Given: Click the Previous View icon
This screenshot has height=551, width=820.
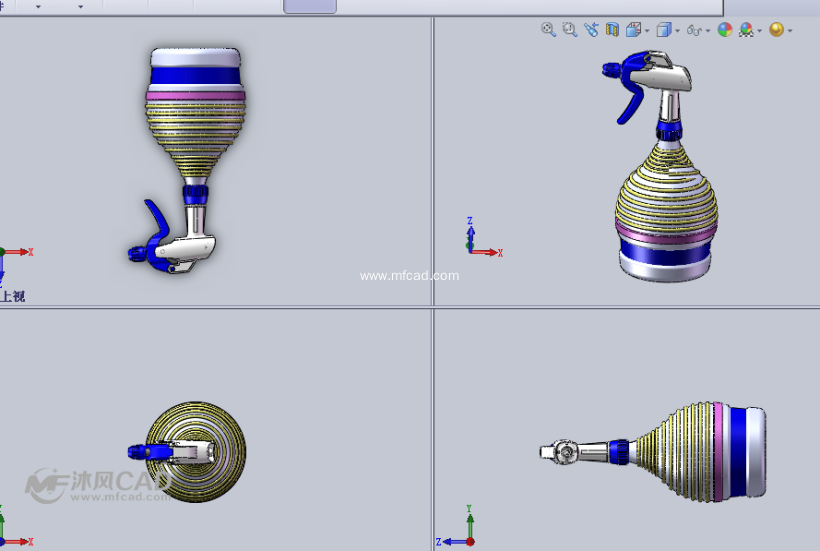Looking at the screenshot, I should click(x=591, y=30).
